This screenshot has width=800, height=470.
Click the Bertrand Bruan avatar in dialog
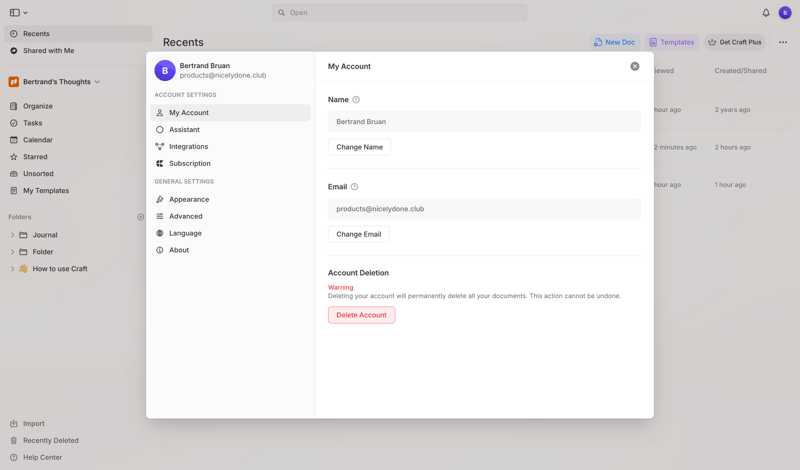(165, 70)
